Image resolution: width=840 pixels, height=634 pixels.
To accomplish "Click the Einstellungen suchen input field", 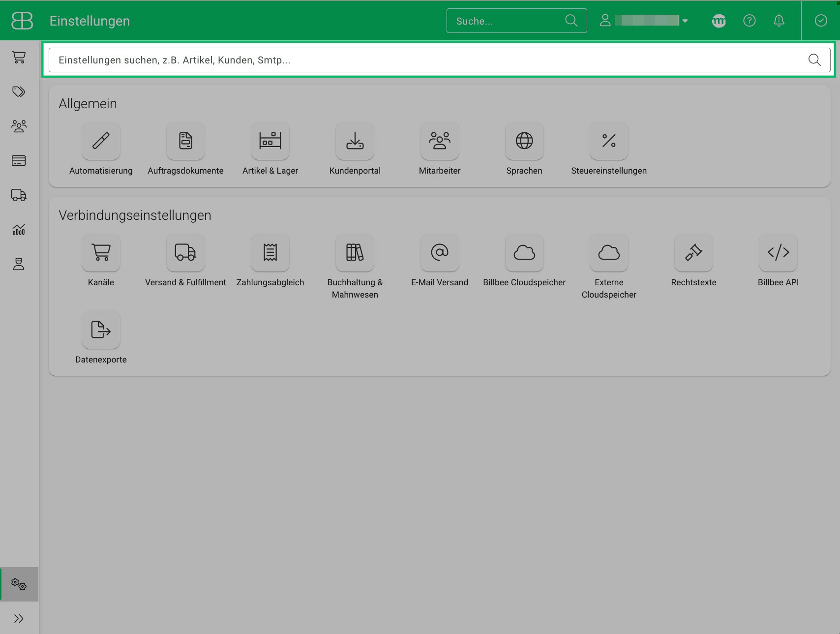I will coord(440,60).
